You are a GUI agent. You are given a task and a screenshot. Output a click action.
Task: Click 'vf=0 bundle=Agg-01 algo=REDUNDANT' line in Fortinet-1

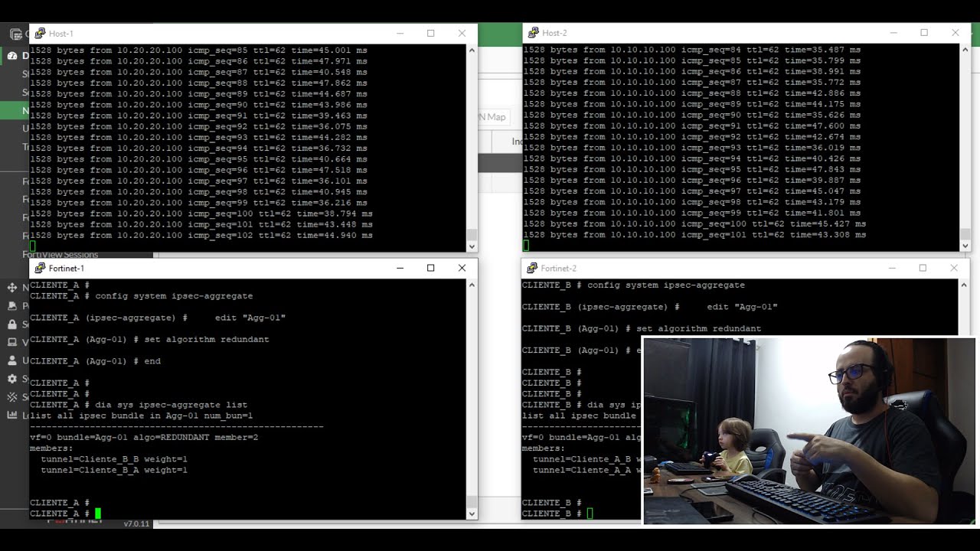(144, 438)
